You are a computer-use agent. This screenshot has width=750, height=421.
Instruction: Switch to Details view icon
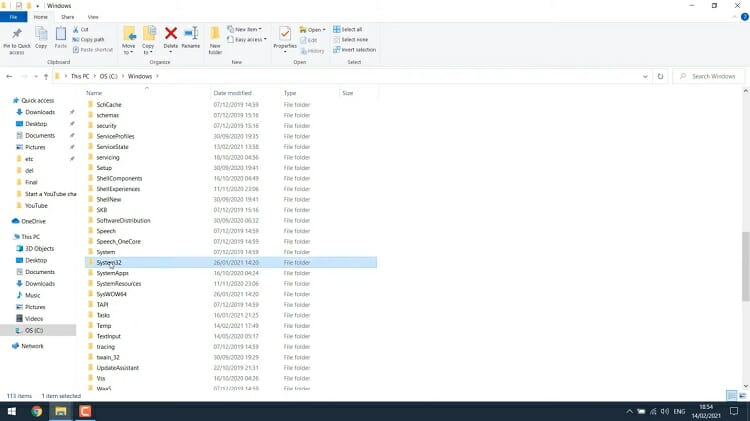tap(731, 396)
